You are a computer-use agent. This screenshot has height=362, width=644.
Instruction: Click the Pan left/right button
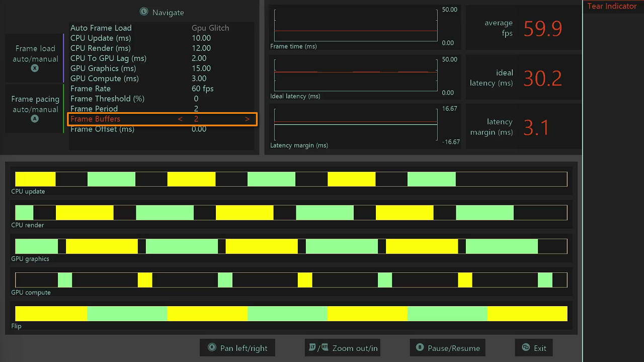[x=237, y=347]
